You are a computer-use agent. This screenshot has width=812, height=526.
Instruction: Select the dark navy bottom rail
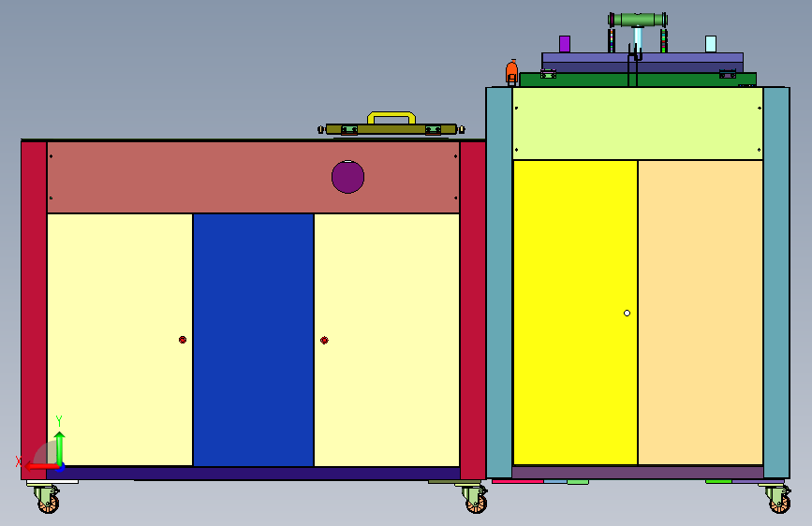[x=253, y=473]
